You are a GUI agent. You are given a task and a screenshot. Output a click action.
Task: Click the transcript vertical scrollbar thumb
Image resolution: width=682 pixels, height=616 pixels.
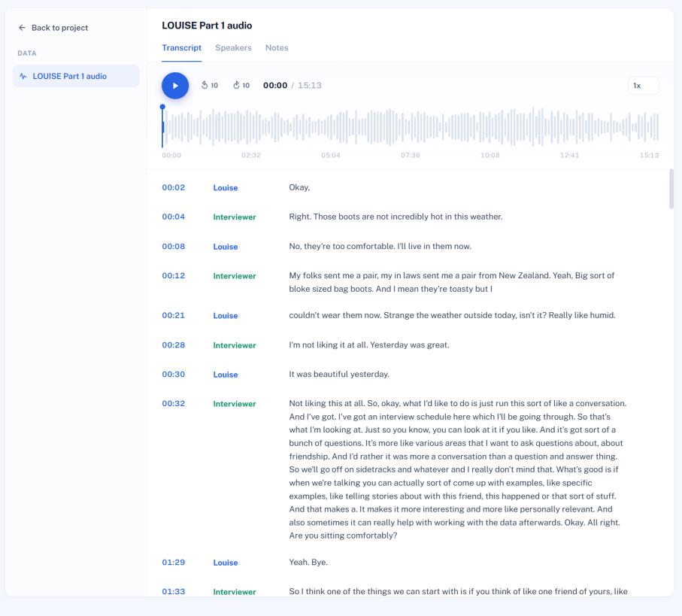point(671,189)
